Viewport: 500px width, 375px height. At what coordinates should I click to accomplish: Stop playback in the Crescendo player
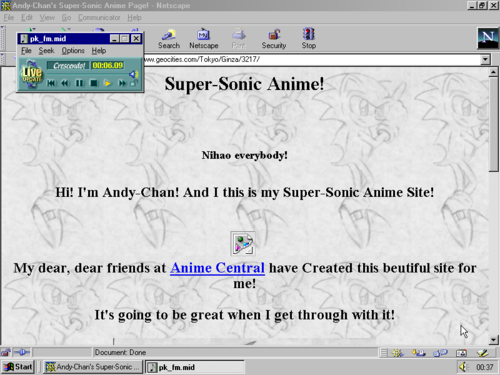point(94,83)
